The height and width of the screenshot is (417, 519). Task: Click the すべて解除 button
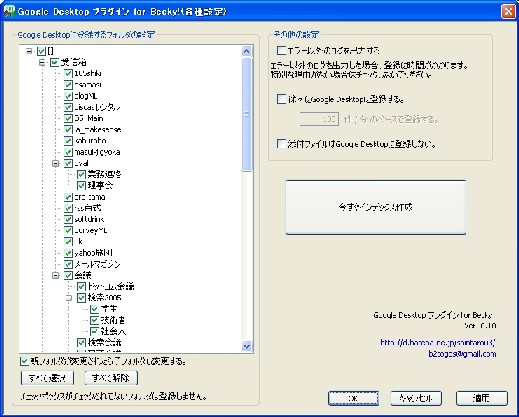pyautogui.click(x=111, y=378)
